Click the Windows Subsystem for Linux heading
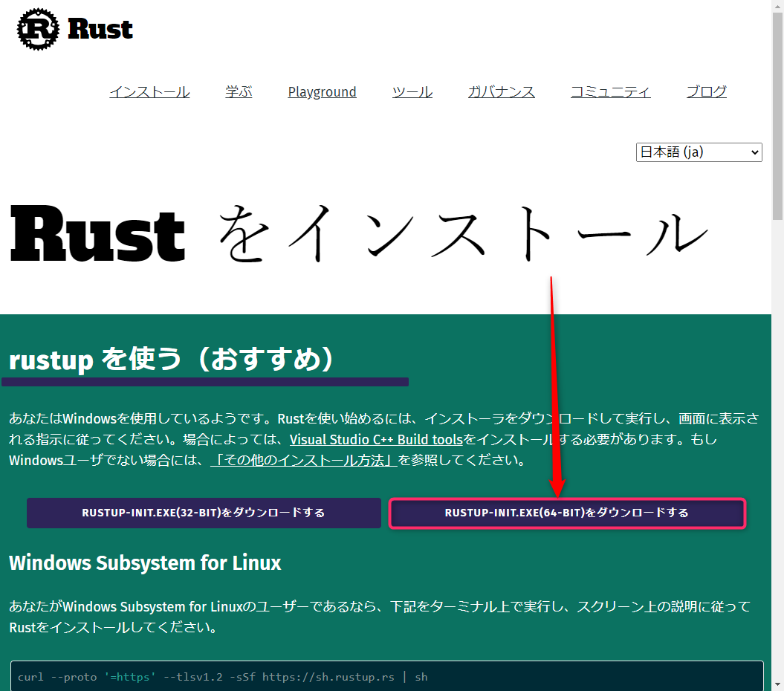 [x=145, y=563]
